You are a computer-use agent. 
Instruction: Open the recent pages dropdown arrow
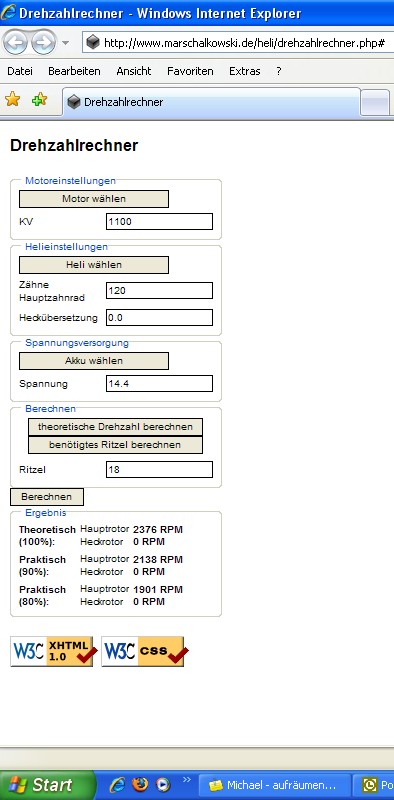tap(65, 43)
